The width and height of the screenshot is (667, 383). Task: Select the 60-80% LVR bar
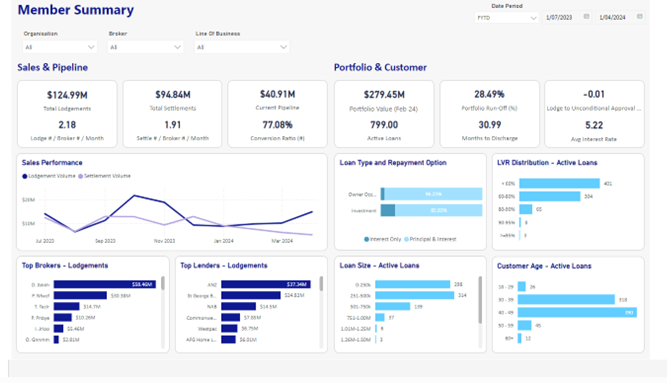coord(550,196)
